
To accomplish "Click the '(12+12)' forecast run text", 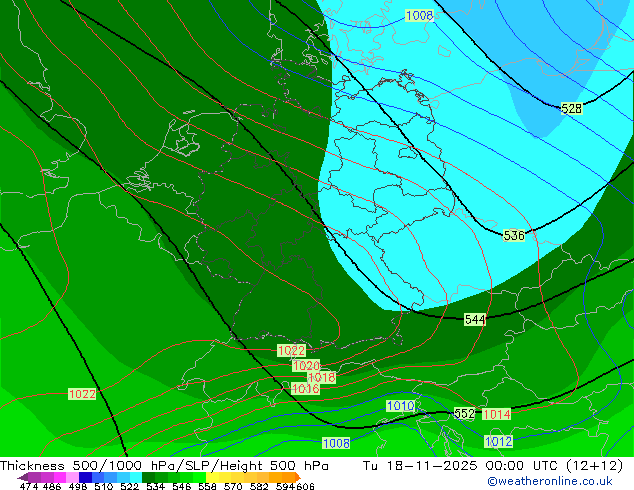I will pos(594,466).
